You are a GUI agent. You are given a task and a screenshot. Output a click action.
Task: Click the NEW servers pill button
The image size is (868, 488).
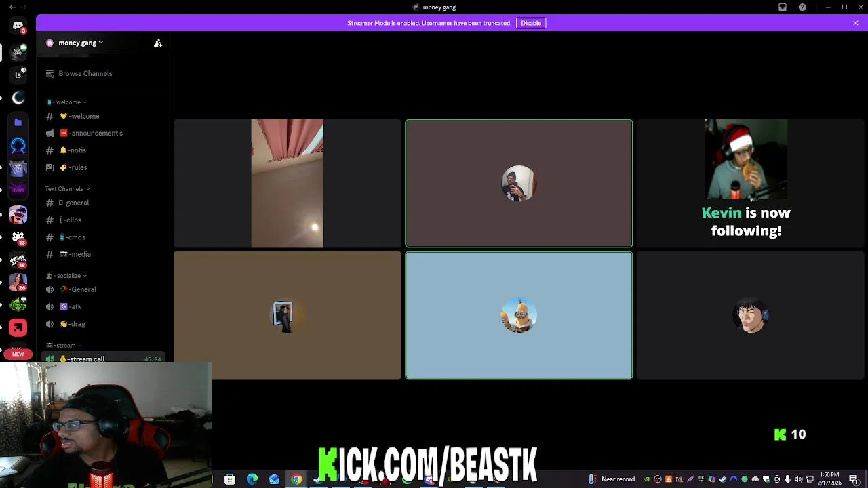pyautogui.click(x=18, y=354)
